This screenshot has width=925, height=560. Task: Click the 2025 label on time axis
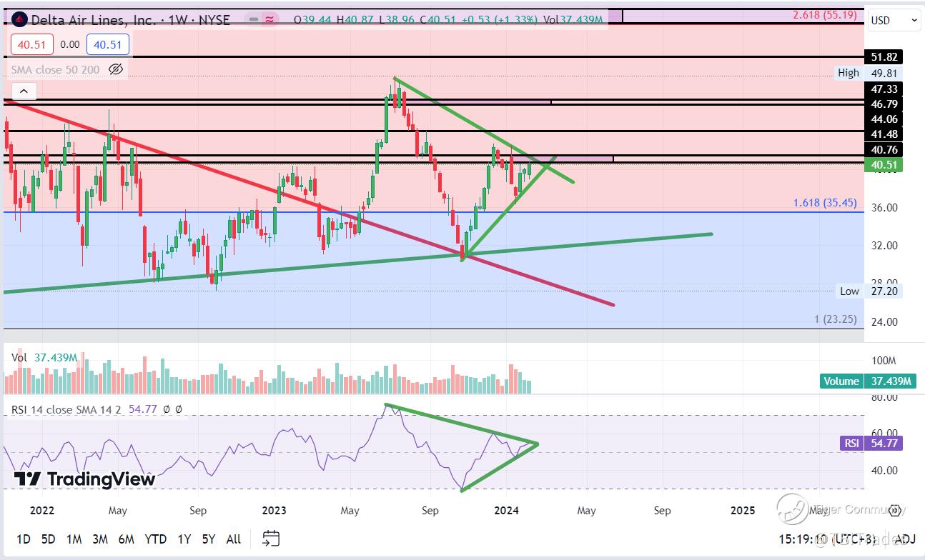[743, 511]
